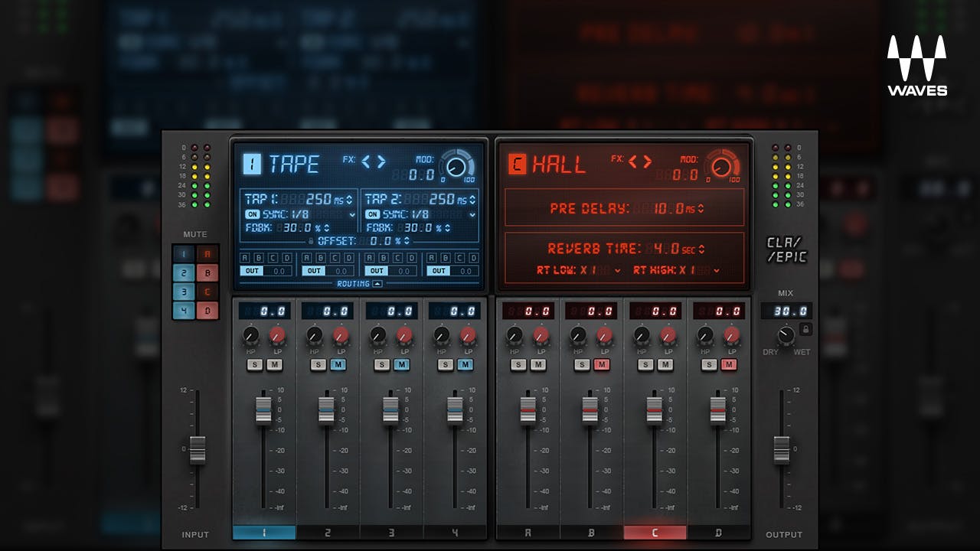Screen dimensions: 980x551
Task: Select previous FX type in red HALL display
Action: (x=632, y=161)
